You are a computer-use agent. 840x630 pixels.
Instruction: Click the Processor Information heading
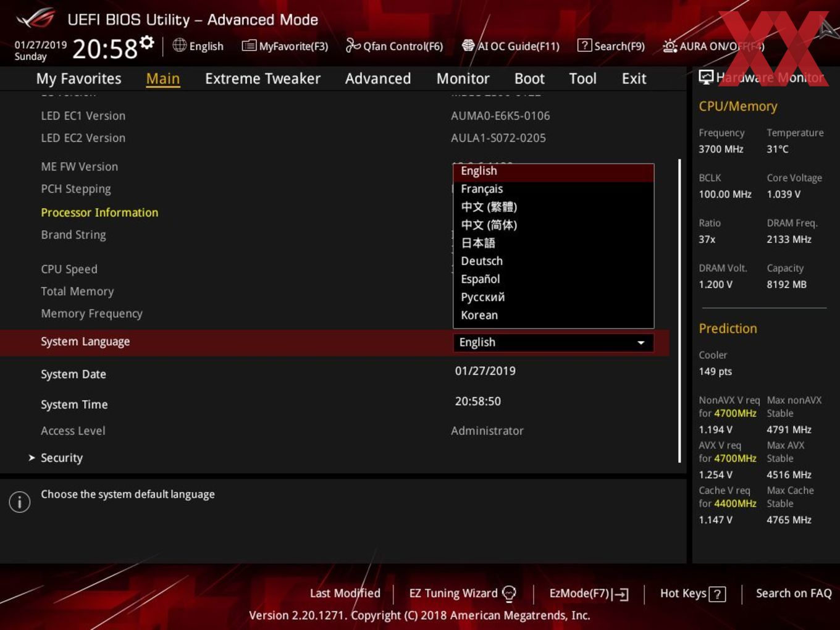(x=99, y=212)
